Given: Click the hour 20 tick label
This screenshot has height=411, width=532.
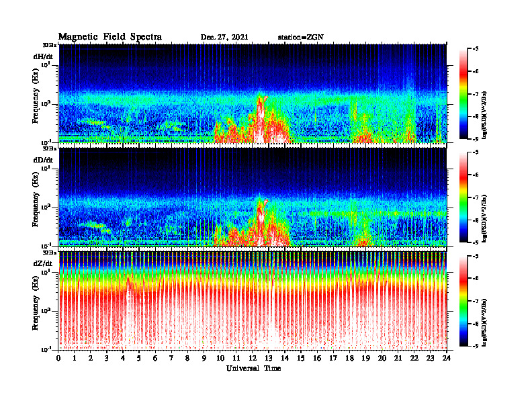Looking at the screenshot, I should [x=382, y=358].
